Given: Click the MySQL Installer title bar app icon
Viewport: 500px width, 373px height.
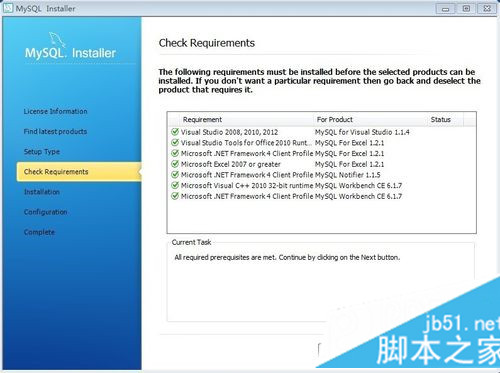Looking at the screenshot, I should (x=8, y=8).
